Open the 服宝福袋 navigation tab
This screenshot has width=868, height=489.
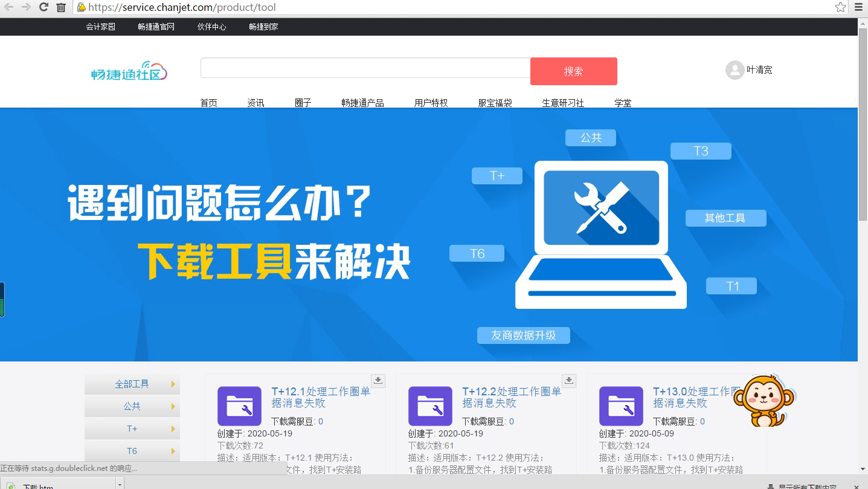coord(495,103)
